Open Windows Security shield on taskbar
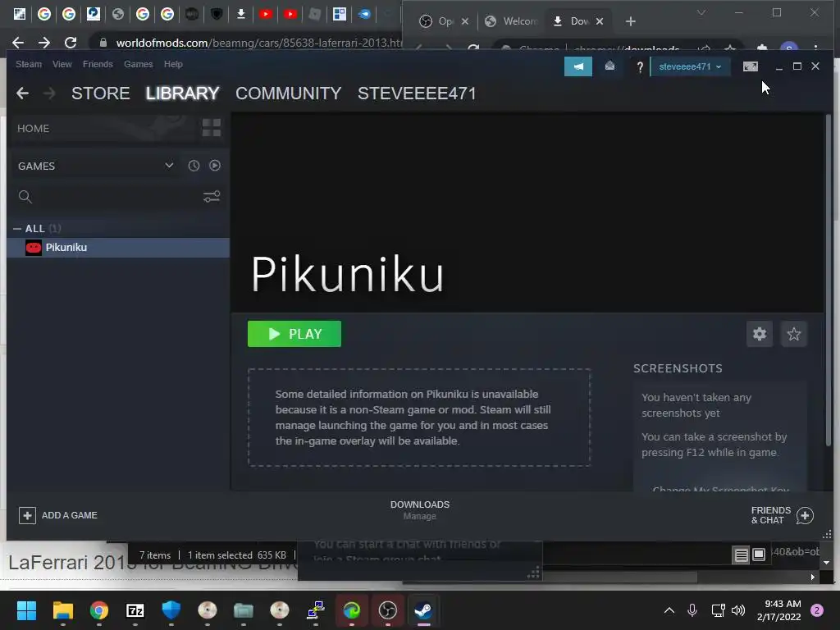 pyautogui.click(x=171, y=610)
